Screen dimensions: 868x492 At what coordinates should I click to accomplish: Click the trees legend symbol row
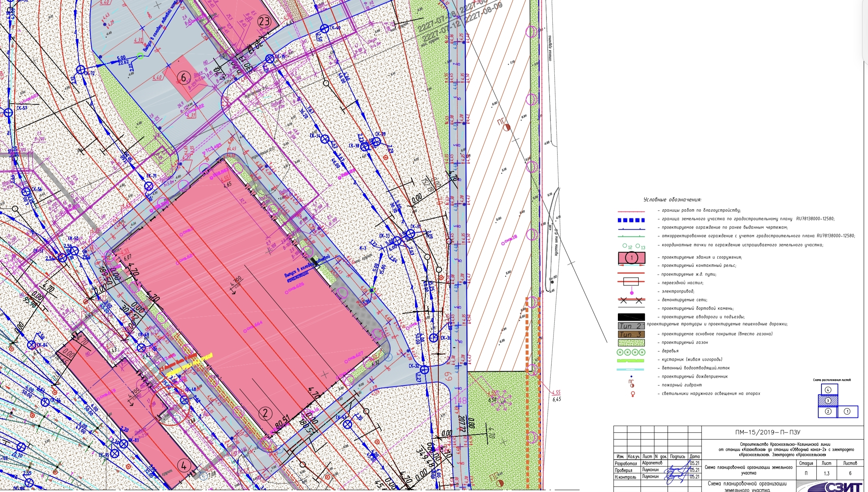[x=631, y=352]
